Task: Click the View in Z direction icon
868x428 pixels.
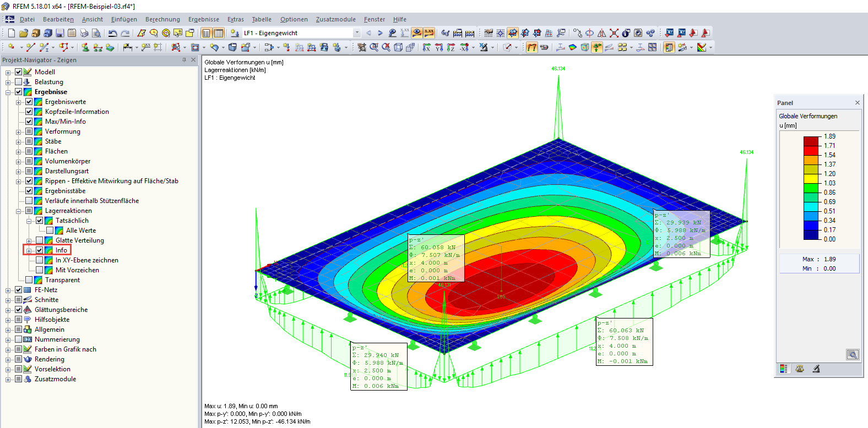Action: pyautogui.click(x=451, y=47)
